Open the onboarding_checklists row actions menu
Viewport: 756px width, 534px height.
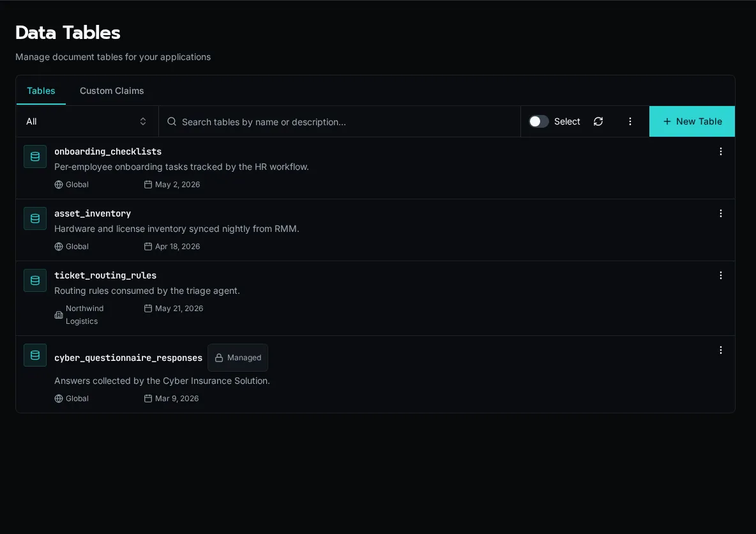[x=720, y=151]
